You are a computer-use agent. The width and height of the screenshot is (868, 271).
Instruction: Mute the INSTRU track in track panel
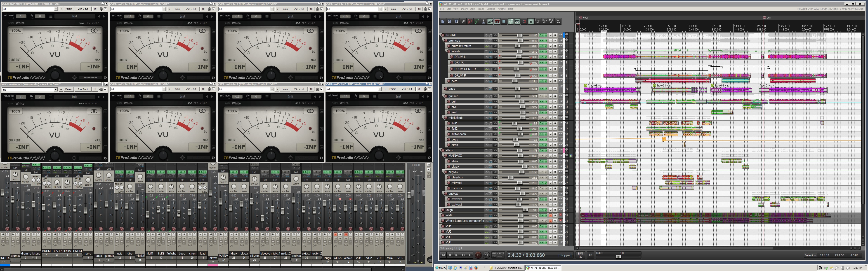click(551, 35)
